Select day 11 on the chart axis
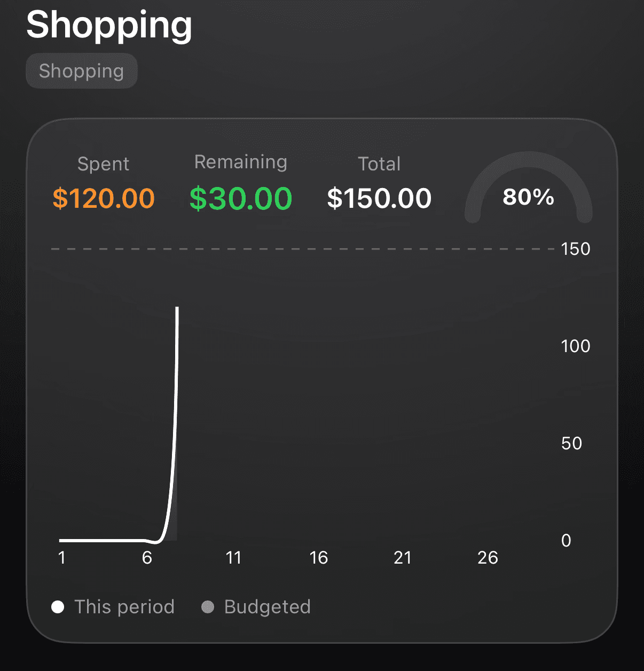This screenshot has width=644, height=671. coord(233,558)
